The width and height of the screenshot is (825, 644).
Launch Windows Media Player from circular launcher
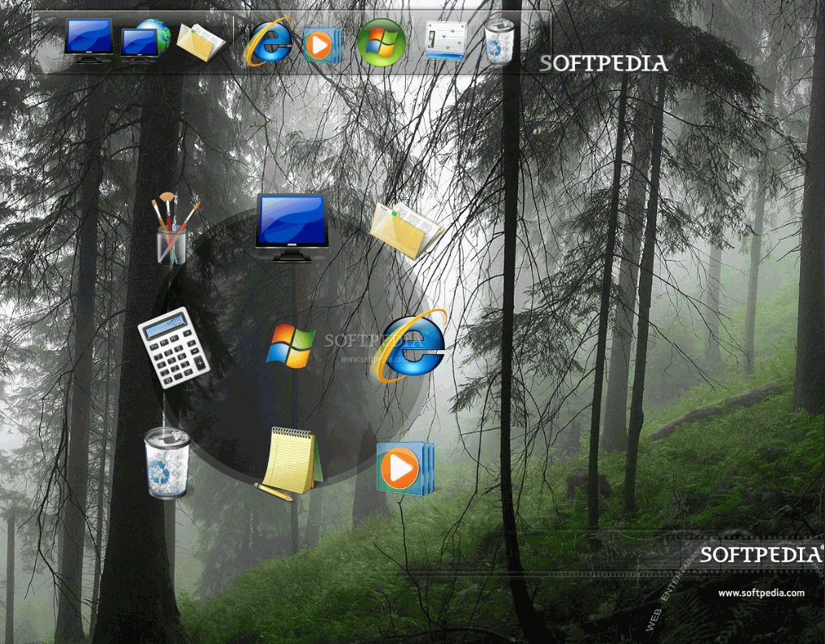tap(405, 469)
